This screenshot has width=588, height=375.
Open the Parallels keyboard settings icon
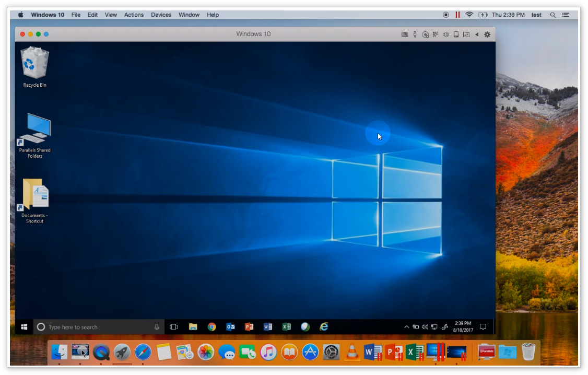point(405,34)
